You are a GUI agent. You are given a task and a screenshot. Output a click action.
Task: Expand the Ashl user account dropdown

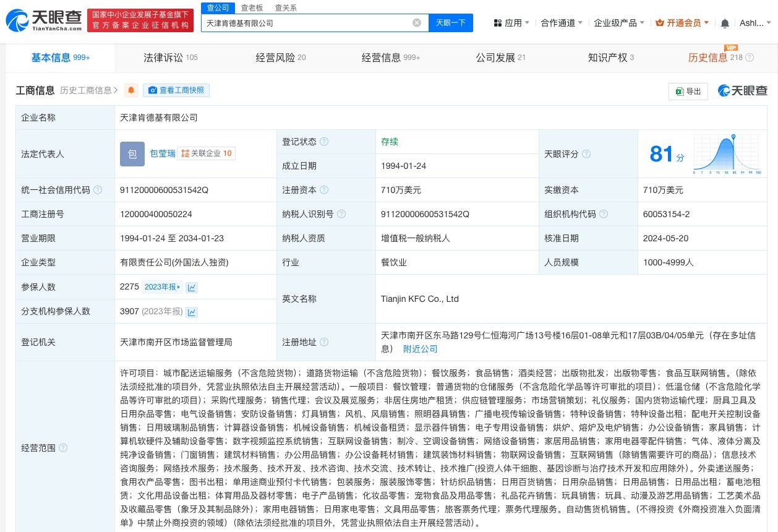point(755,22)
